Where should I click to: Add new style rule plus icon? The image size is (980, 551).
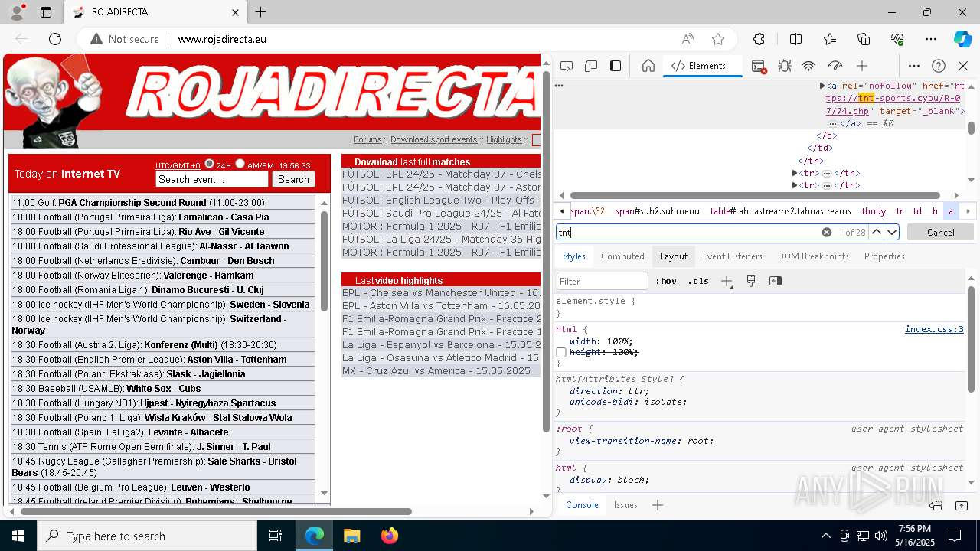(727, 281)
